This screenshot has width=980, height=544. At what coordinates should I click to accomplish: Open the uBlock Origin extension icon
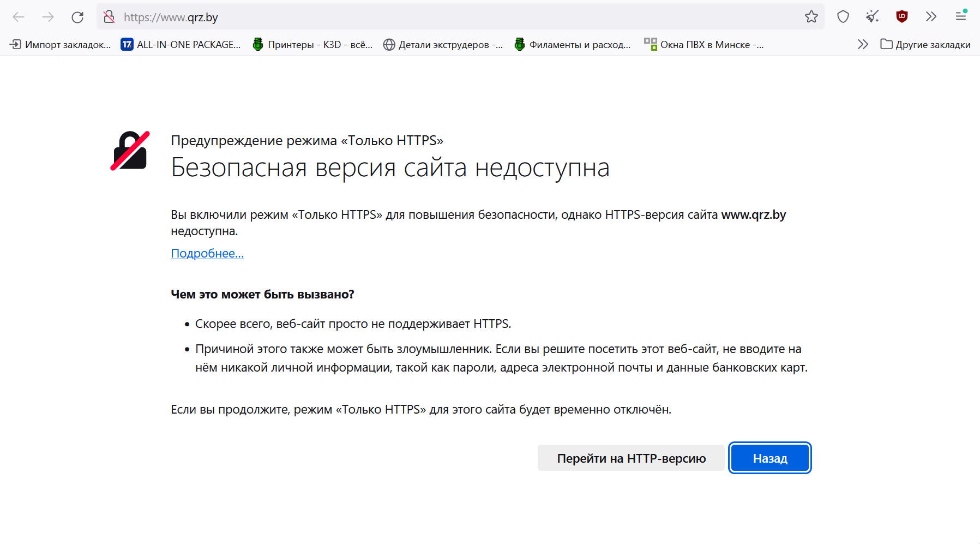click(901, 17)
